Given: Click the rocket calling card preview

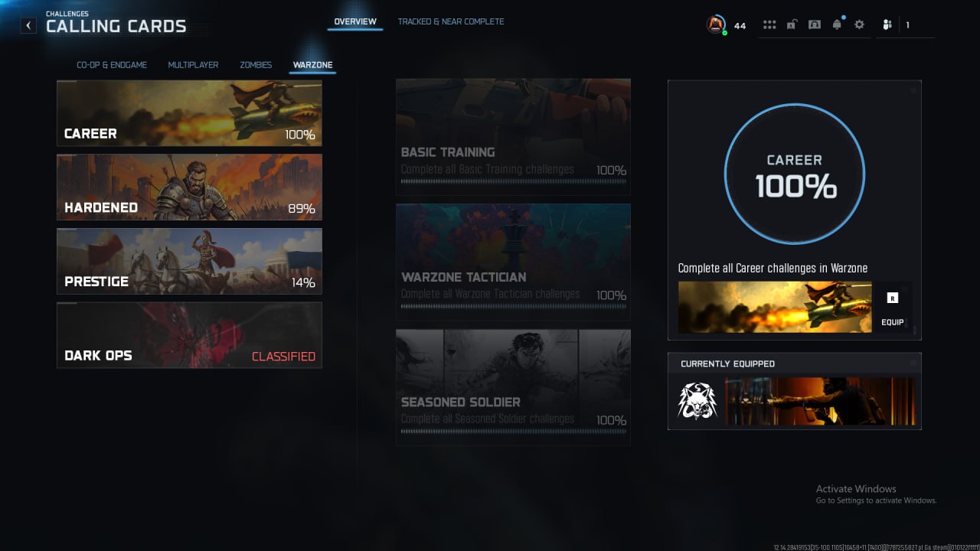Looking at the screenshot, I should pyautogui.click(x=775, y=307).
